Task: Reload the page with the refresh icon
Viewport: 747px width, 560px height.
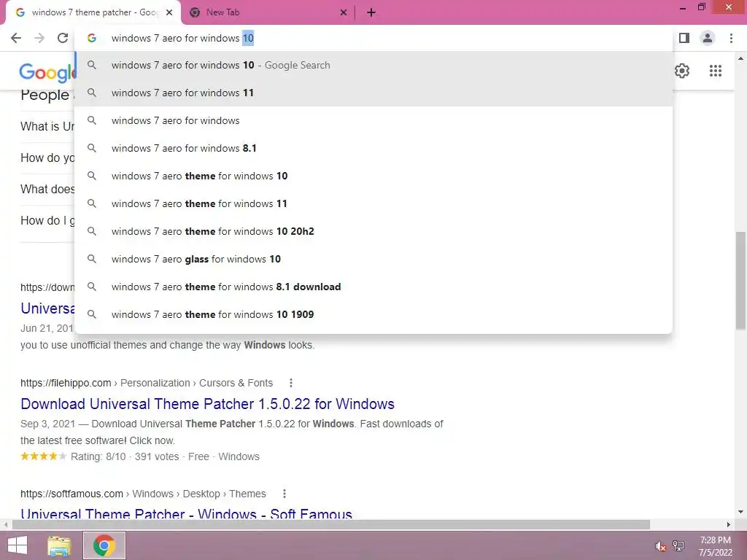Action: click(63, 38)
